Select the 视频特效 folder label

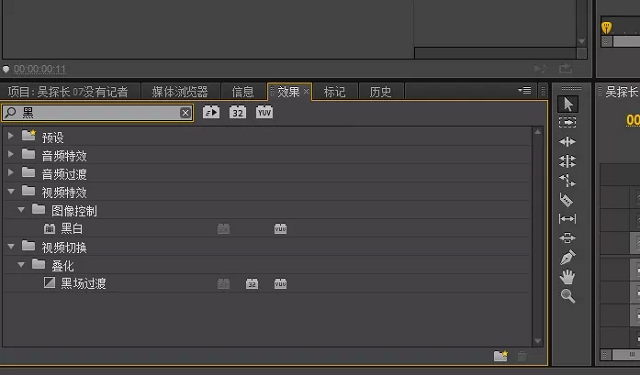point(64,193)
